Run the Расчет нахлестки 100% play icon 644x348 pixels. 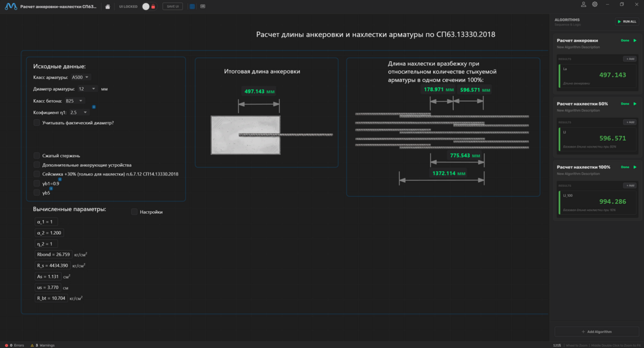(x=635, y=167)
